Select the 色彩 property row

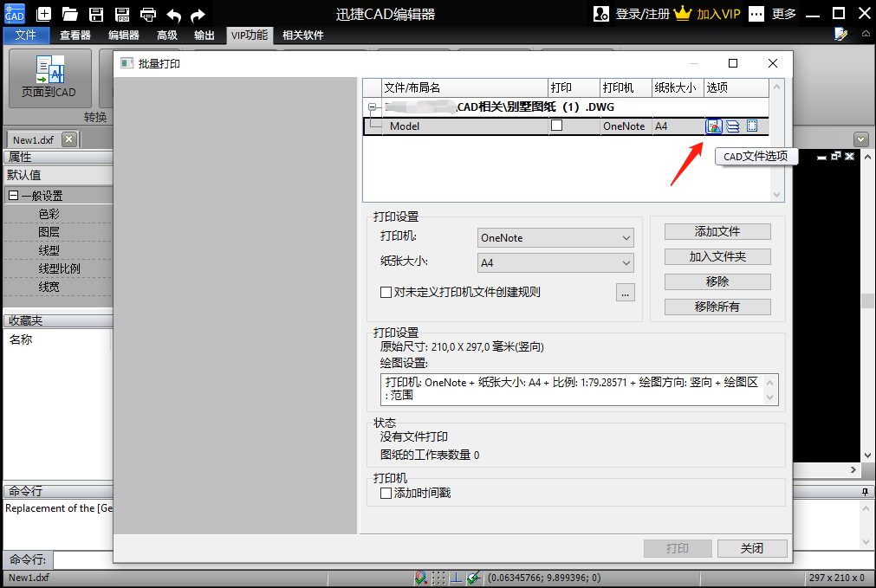pyautogui.click(x=58, y=214)
